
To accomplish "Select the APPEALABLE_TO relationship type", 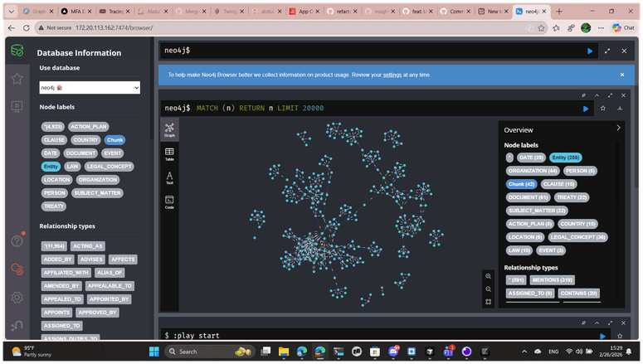I will tap(110, 286).
